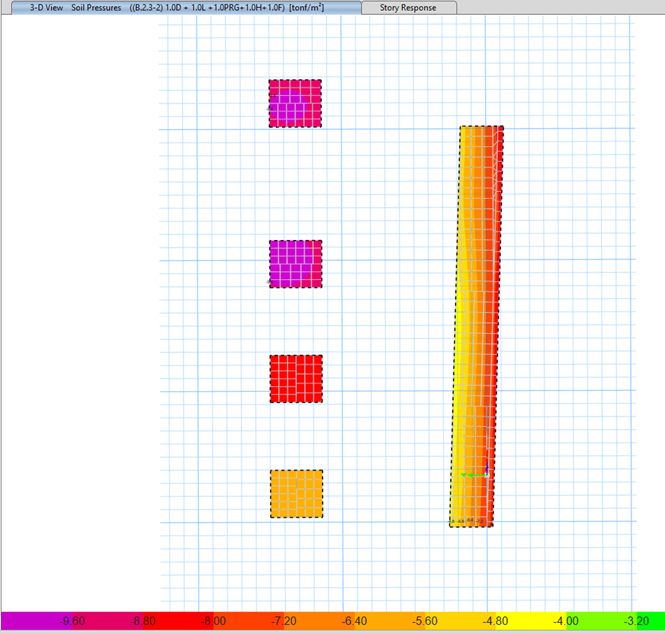Screen dimensions: 665x634
Task: Select the second square footing from the top
Action: pyautogui.click(x=295, y=264)
